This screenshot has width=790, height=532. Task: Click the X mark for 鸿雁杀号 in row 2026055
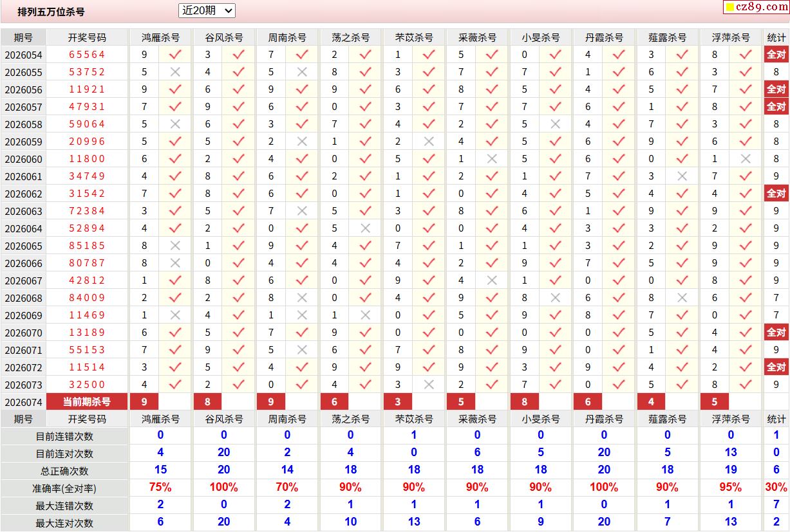coord(175,72)
